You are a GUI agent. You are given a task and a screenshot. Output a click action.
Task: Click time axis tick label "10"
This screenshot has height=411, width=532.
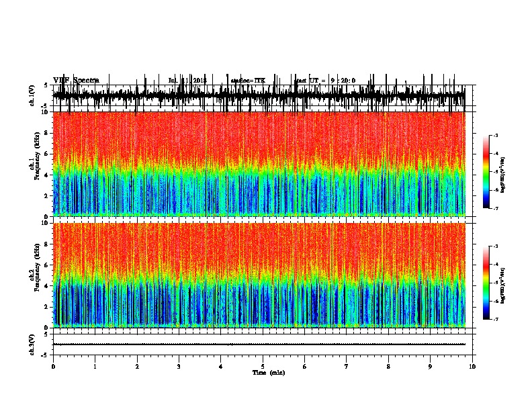point(472,366)
